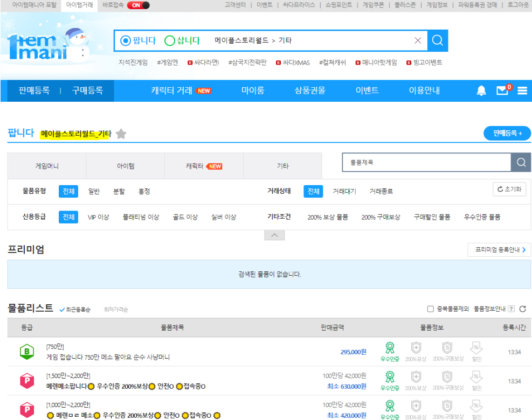Click the 초기화 reset button
Viewport: 532px width, 420px height.
(509, 189)
